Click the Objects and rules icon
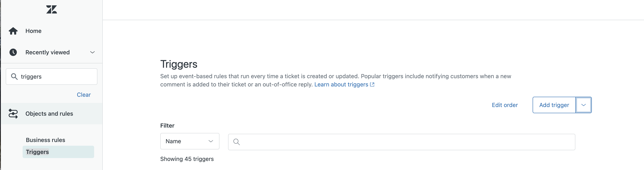 tap(13, 114)
